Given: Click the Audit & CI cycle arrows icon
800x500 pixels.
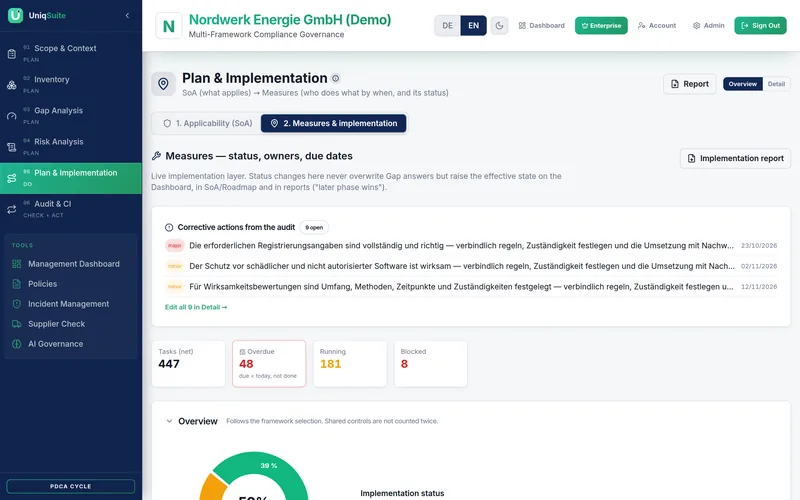Looking at the screenshot, I should click(x=12, y=209).
